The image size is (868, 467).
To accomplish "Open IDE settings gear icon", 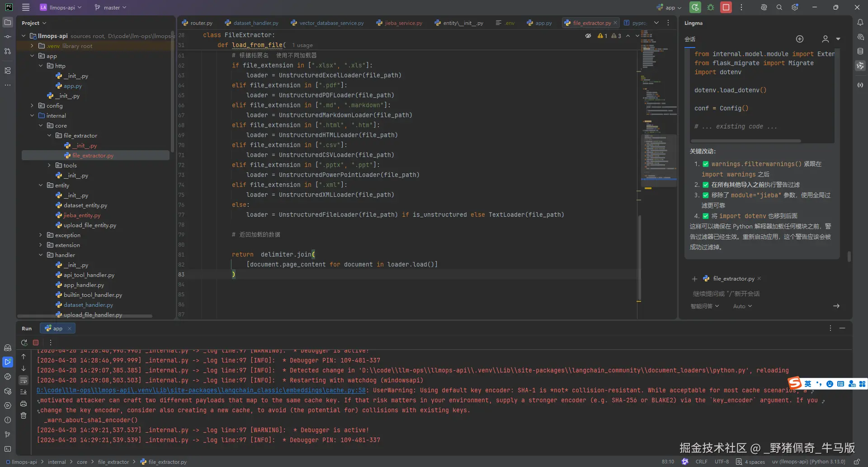I will coord(795,7).
